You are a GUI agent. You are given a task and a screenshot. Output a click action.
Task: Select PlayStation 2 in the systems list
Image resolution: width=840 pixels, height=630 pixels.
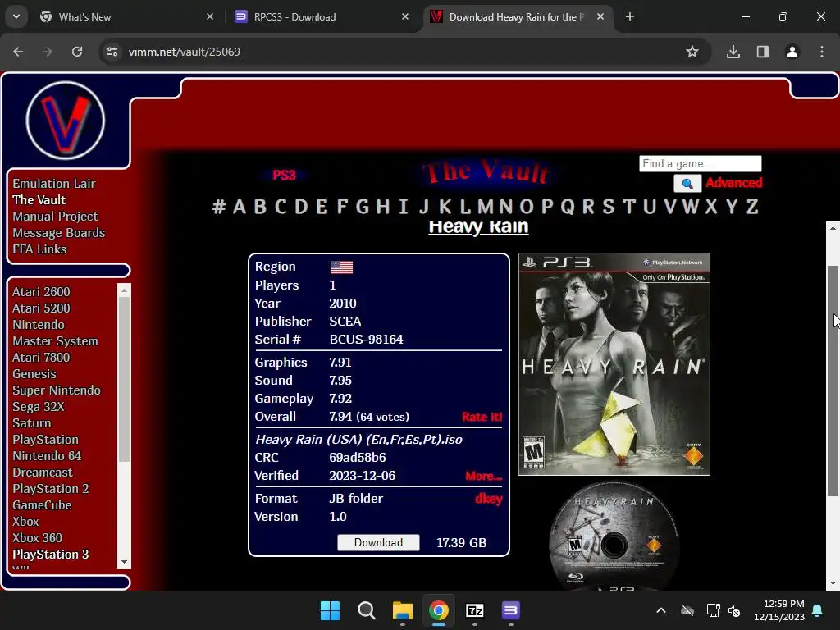(51, 489)
